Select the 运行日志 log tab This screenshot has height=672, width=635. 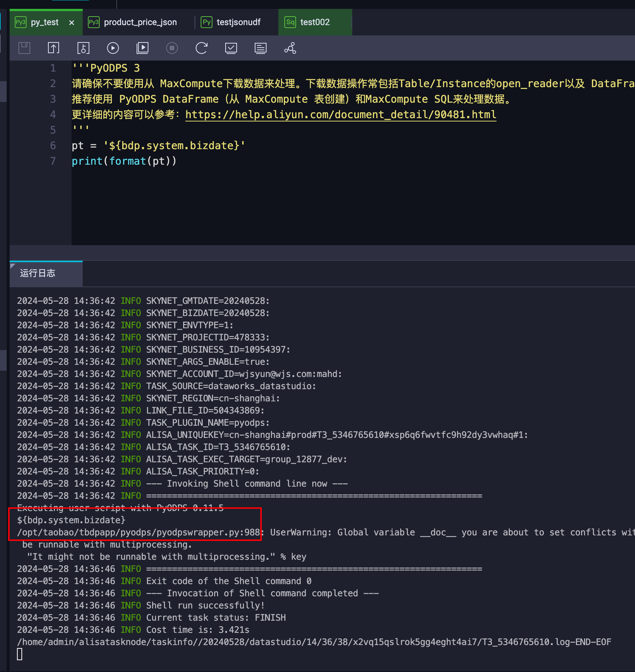(38, 273)
